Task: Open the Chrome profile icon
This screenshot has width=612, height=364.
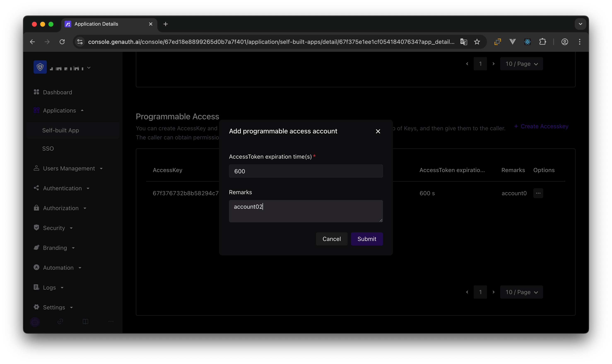Action: click(x=564, y=42)
